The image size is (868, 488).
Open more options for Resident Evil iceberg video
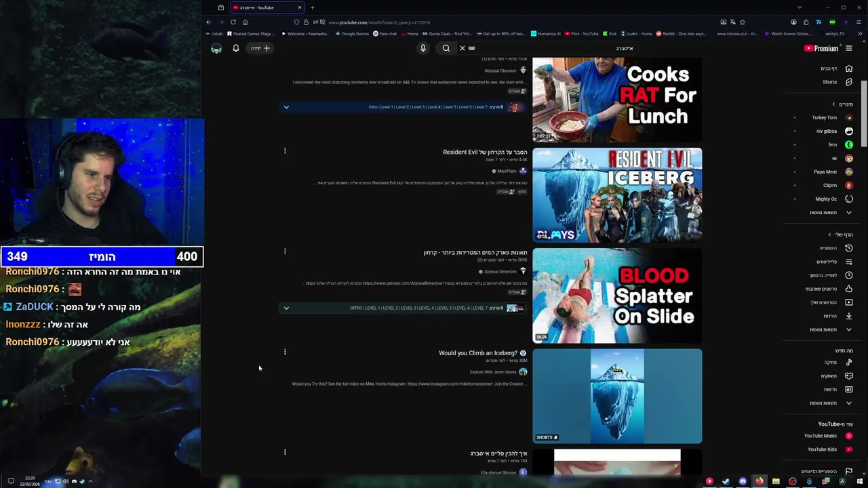(285, 150)
